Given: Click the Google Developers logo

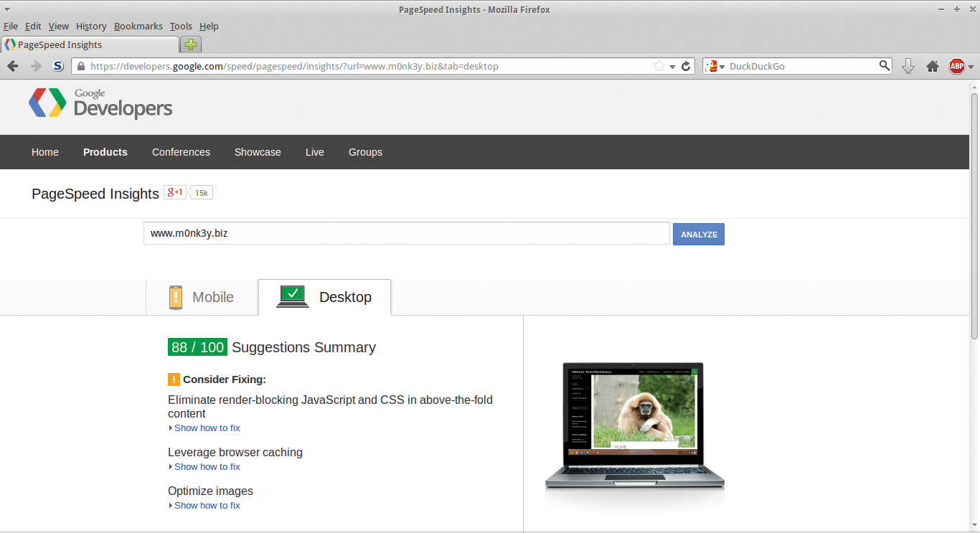Looking at the screenshot, I should [100, 103].
